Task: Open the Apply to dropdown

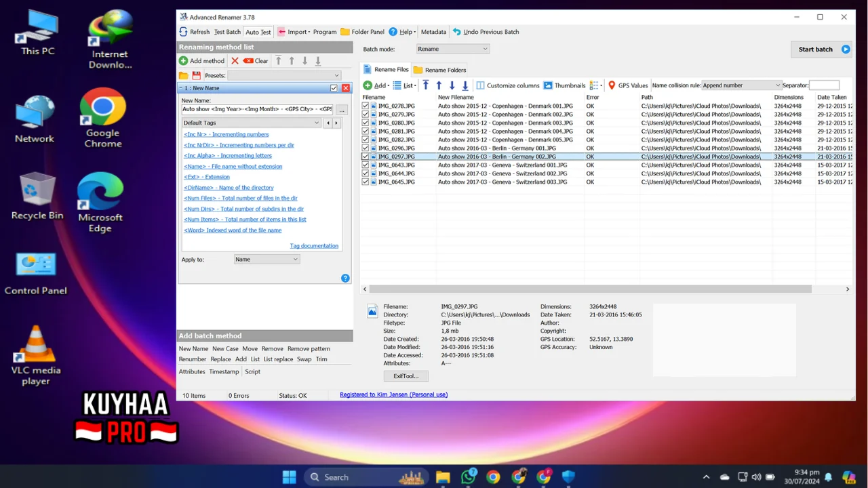Action: (x=267, y=260)
